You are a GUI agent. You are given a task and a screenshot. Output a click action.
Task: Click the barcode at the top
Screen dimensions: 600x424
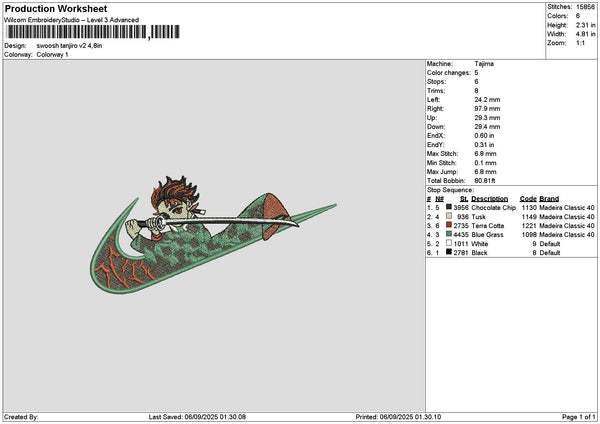tap(93, 32)
